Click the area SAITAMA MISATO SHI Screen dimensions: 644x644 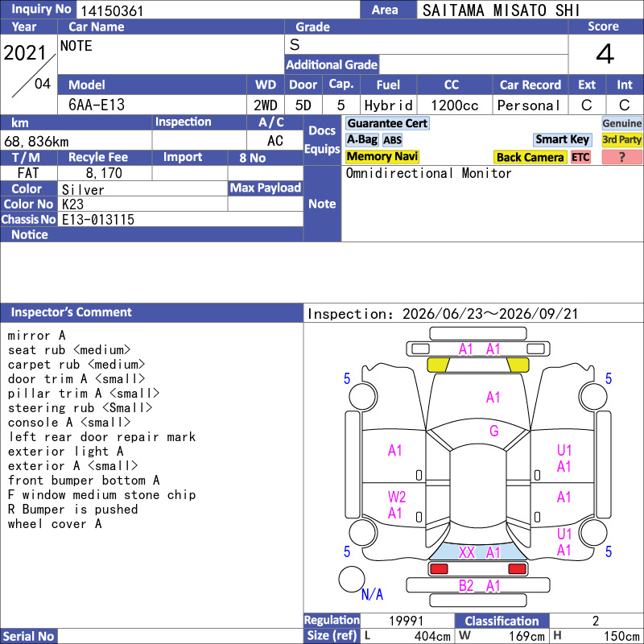[x=501, y=10]
